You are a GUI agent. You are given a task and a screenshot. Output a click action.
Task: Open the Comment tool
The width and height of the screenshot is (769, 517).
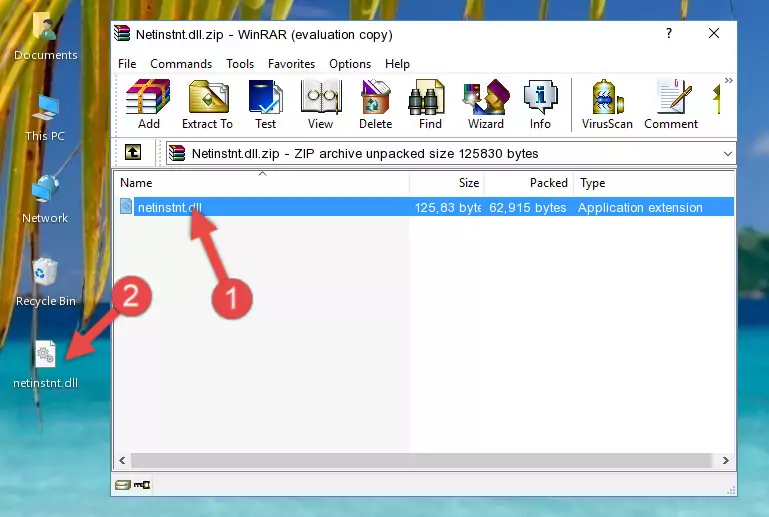(x=671, y=104)
